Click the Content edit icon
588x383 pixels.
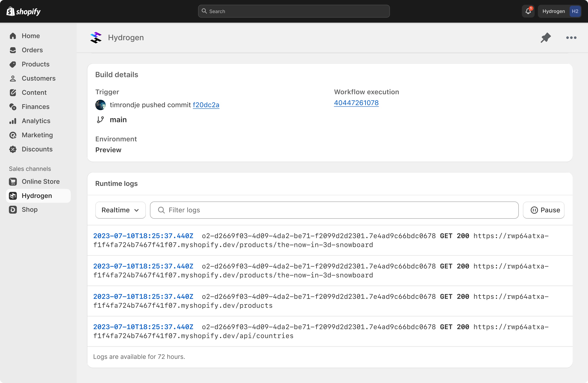pos(13,93)
